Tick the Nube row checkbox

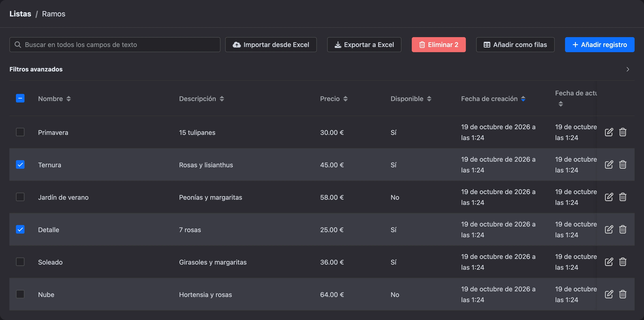20,294
